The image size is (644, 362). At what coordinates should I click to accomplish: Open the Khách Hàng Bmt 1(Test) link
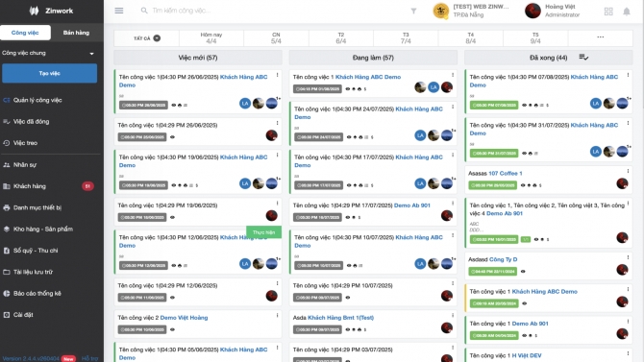pyautogui.click(x=341, y=318)
